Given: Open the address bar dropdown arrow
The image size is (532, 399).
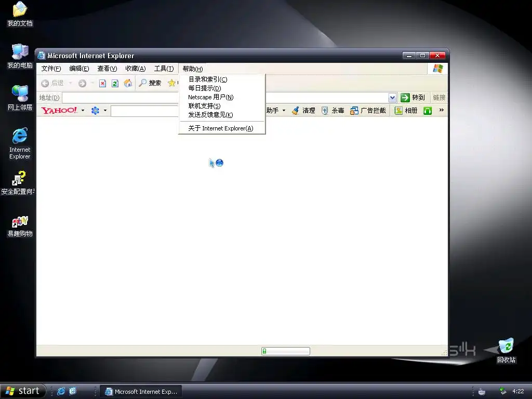Looking at the screenshot, I should [x=392, y=98].
